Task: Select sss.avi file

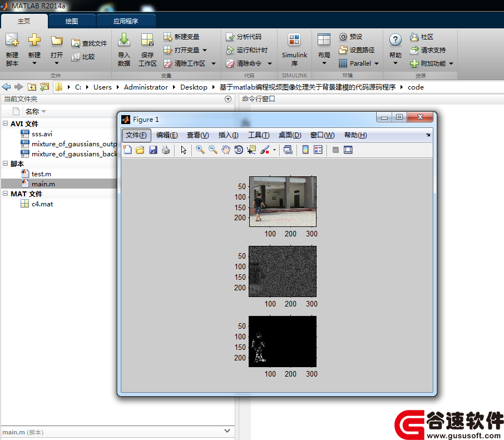Action: (42, 134)
